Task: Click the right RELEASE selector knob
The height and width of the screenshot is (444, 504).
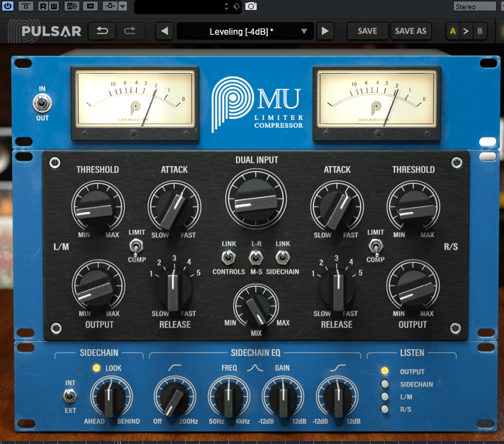Action: point(337,288)
